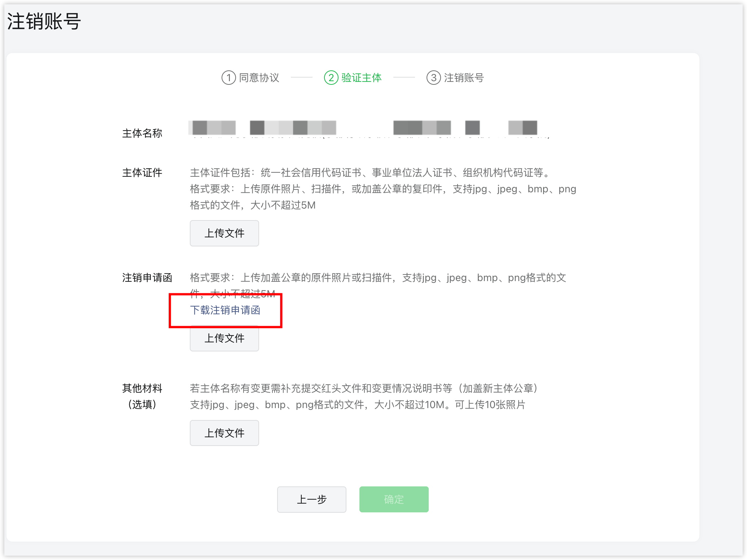Click the 主体名称 field label
747x560 pixels.
142,133
